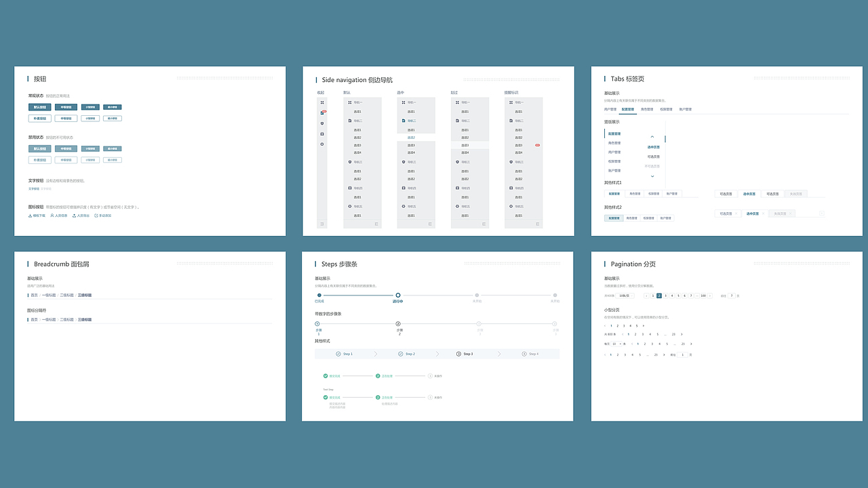Click down chevron in vertical scrolling tabs
Screen dimensions: 868x488
(652, 176)
